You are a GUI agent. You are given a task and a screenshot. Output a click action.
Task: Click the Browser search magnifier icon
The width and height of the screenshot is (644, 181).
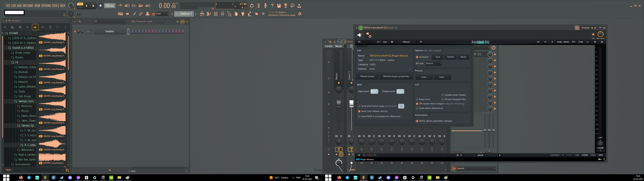pyautogui.click(x=67, y=170)
